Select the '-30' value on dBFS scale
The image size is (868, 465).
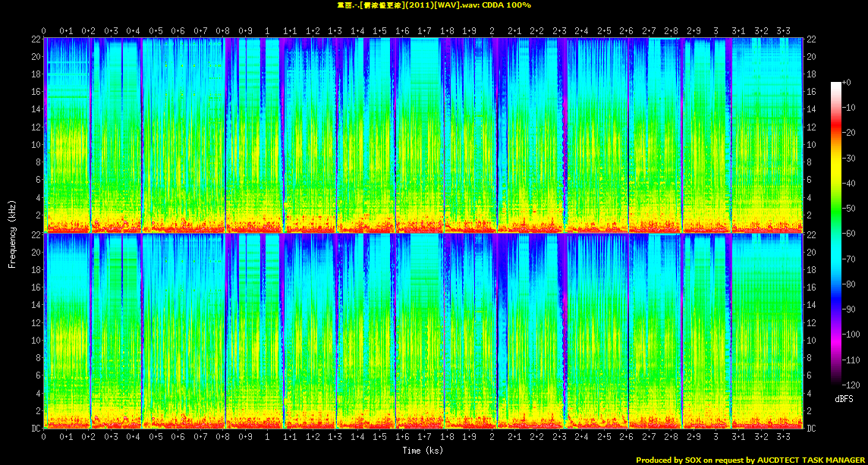[848, 158]
